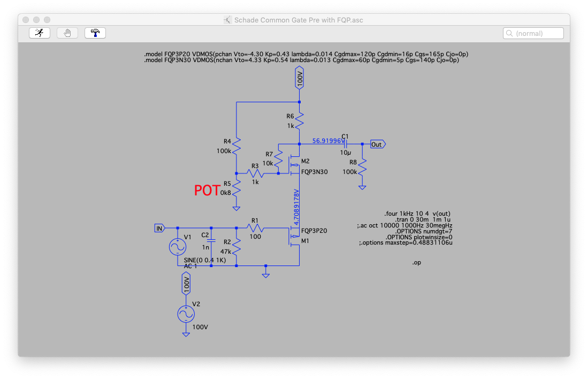
Task: Click the .OPTIONS plotwinsize=0 directive
Action: point(419,237)
